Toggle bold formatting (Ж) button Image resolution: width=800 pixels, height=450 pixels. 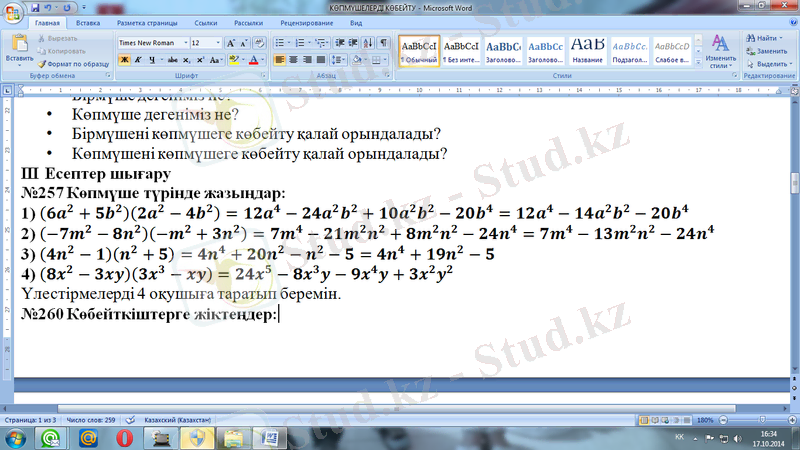(124, 60)
